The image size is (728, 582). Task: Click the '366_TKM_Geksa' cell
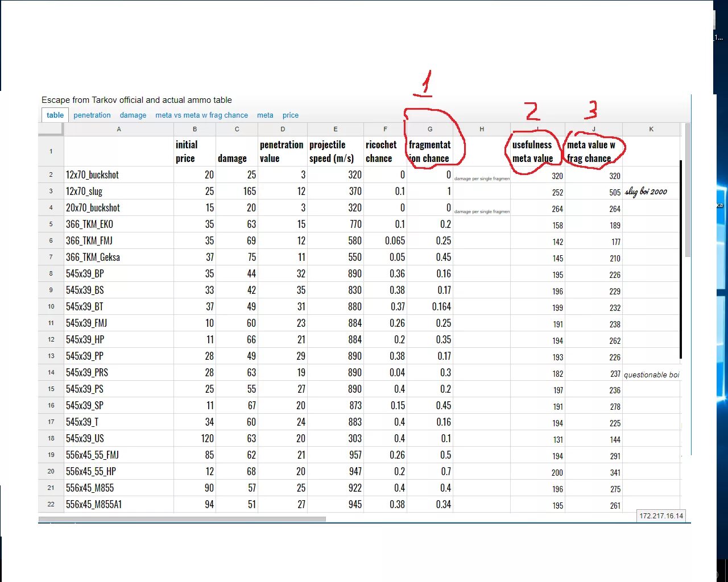119,257
